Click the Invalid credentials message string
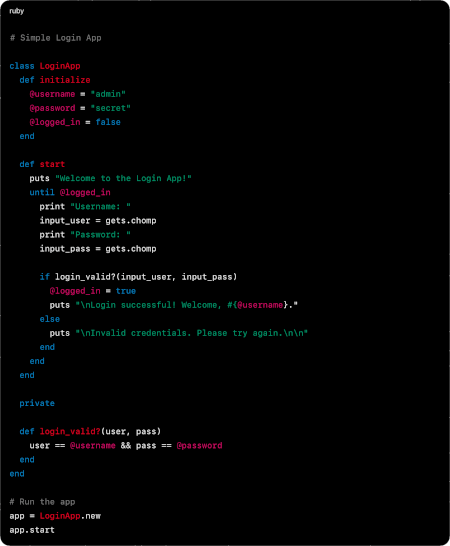 click(x=192, y=333)
